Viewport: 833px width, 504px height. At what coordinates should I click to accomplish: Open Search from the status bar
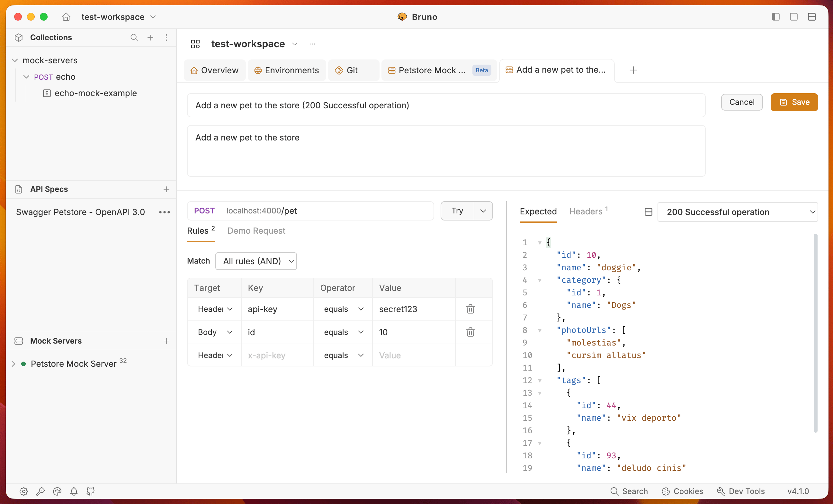tap(629, 491)
